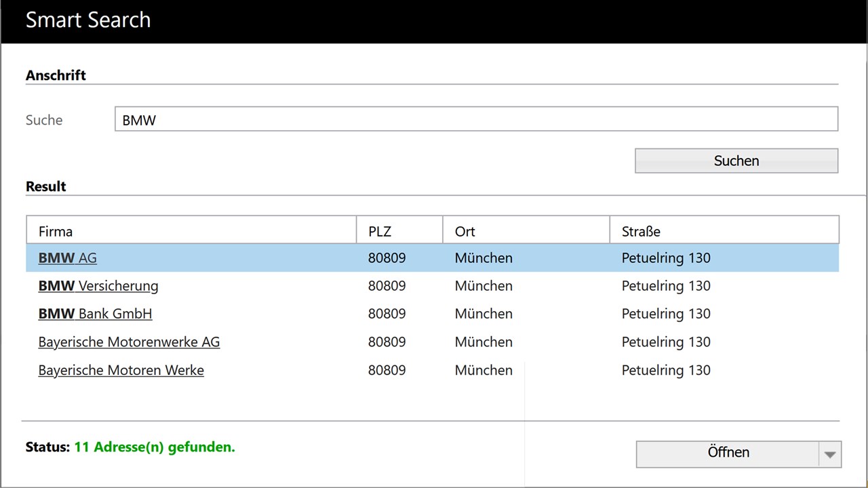Select München in Bayerische Motoren Werke row
The image size is (868, 488).
[x=484, y=370]
